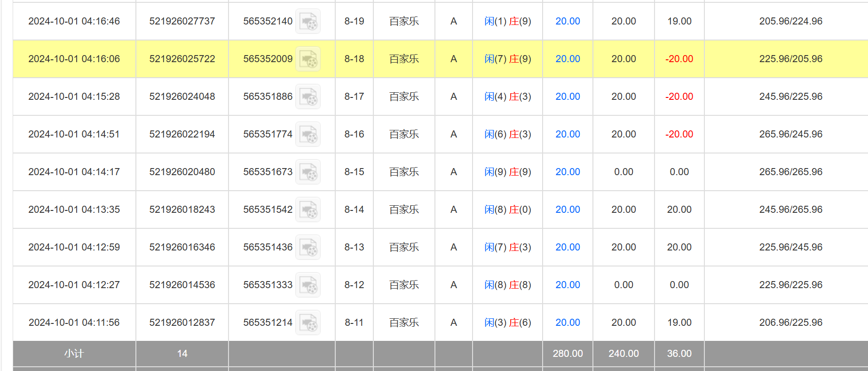868x371 pixels.
Task: Play the video record beside 565351774
Action: coord(308,135)
